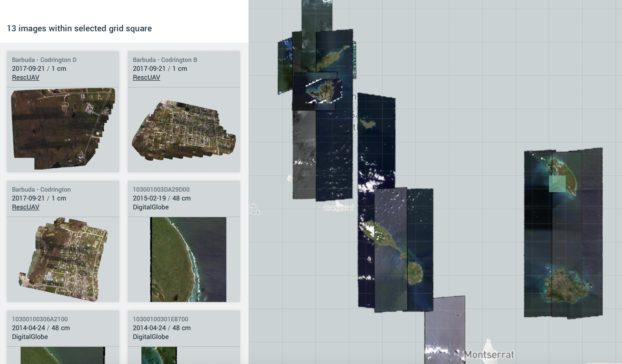The image size is (622, 364).
Task: Open the RescUAV link under Codrington D
Action: (x=25, y=77)
